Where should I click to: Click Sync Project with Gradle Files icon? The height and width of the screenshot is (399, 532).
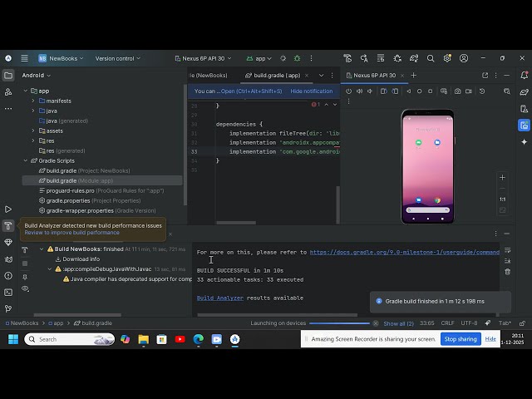pos(414,58)
